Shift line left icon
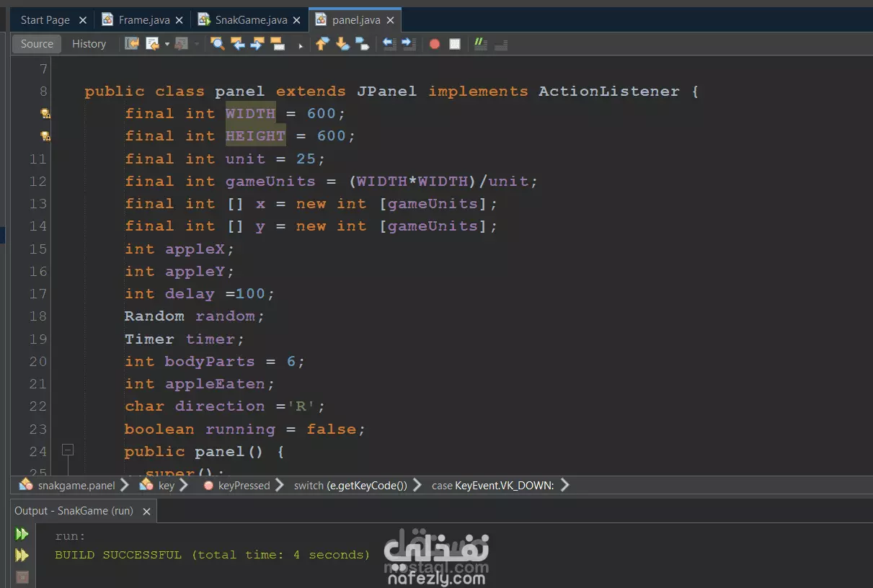 [389, 44]
